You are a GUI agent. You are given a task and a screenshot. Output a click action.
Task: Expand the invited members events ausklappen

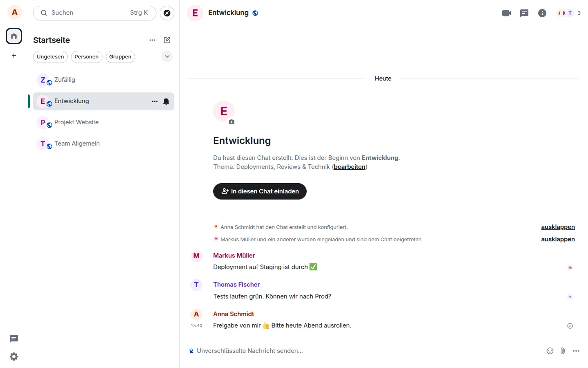coord(558,239)
